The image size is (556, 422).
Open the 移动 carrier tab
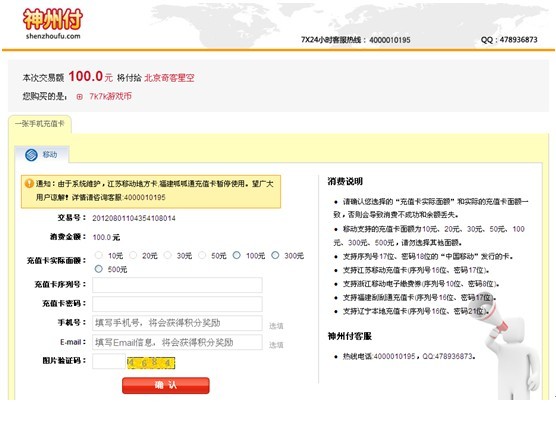click(42, 155)
